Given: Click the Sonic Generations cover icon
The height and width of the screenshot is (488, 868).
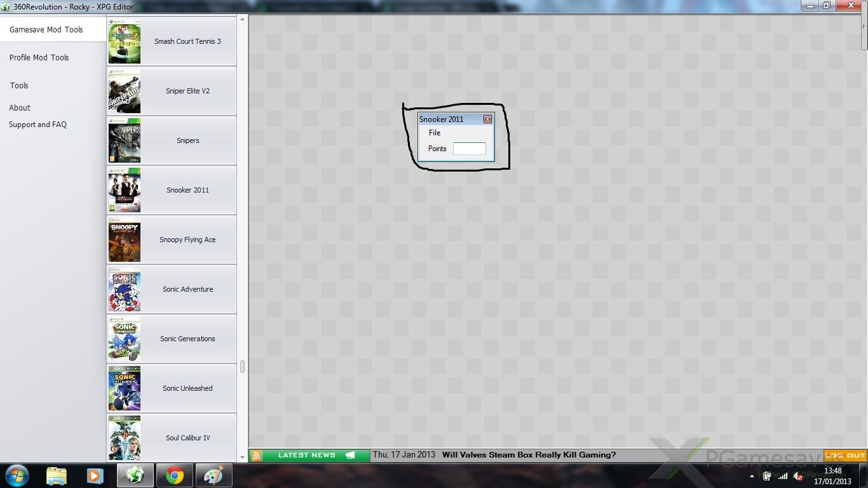Looking at the screenshot, I should [x=125, y=339].
